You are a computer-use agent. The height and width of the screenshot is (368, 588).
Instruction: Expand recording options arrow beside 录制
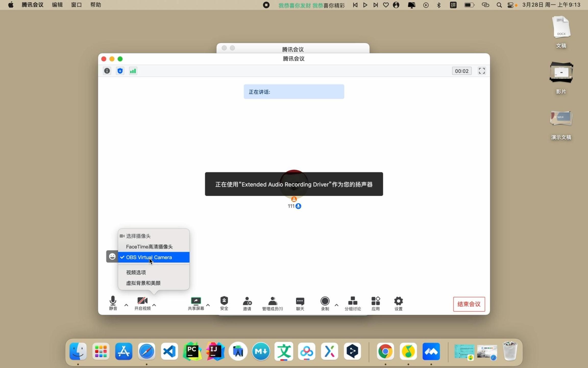336,305
